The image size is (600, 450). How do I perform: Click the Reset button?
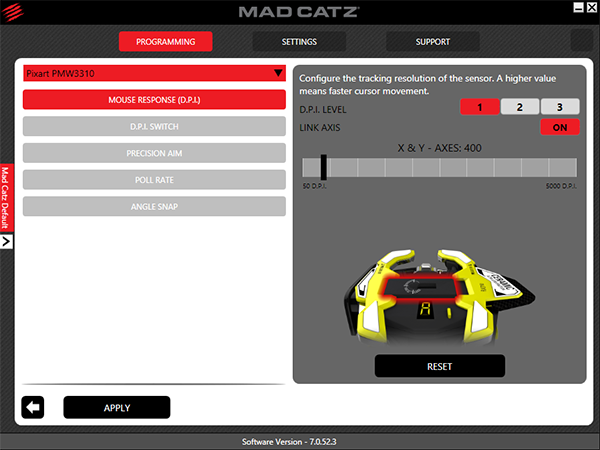point(440,366)
